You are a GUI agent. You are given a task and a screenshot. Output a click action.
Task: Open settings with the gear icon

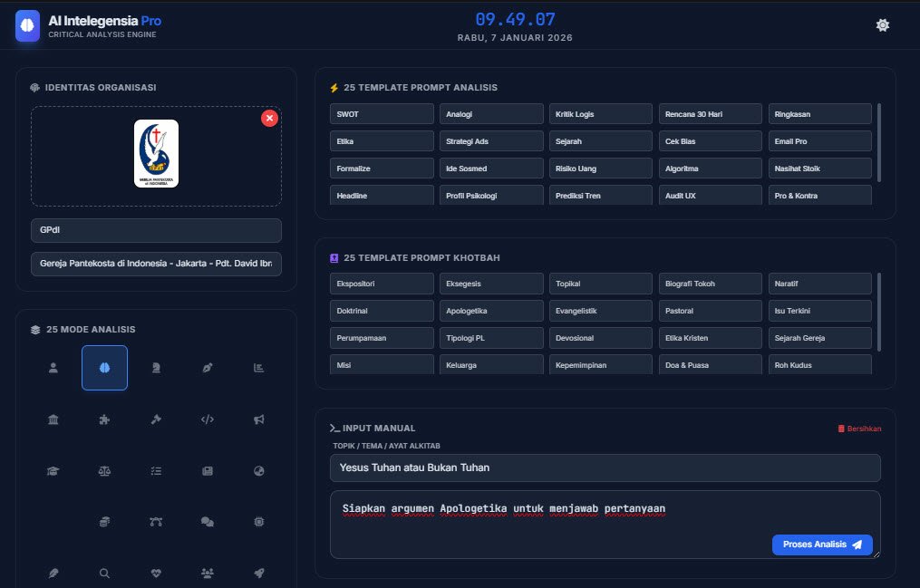coord(883,25)
